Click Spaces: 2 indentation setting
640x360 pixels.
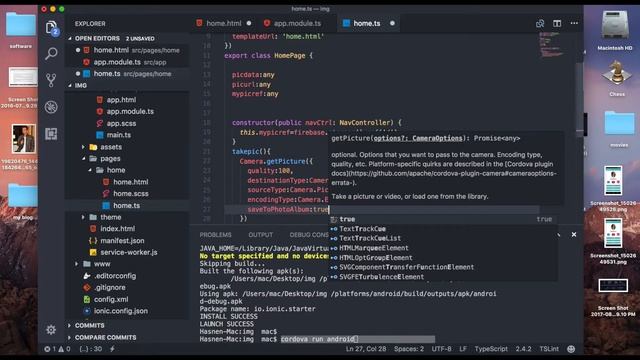click(409, 349)
